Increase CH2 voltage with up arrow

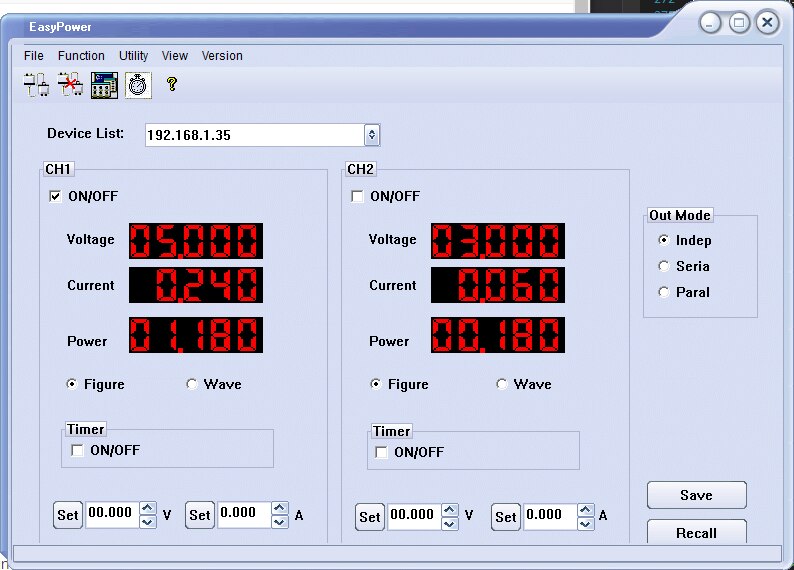click(x=450, y=510)
